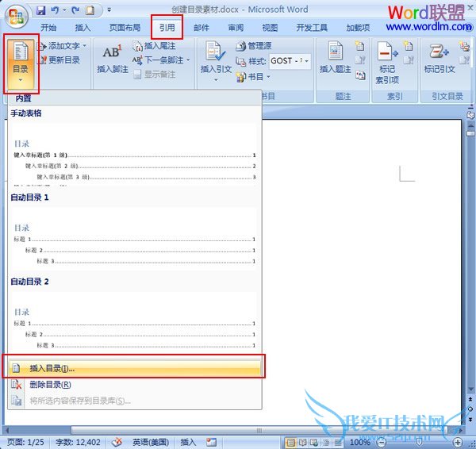Click the vertical scrollbar thumb

(470, 133)
